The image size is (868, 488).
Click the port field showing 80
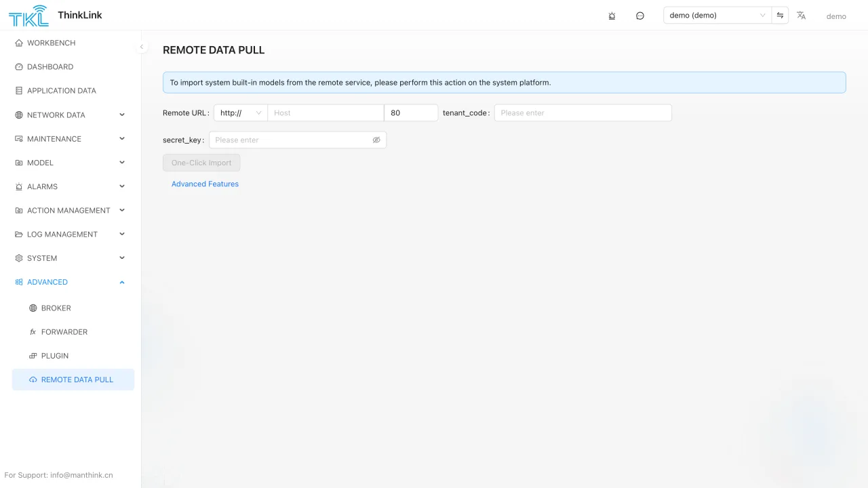[411, 113]
